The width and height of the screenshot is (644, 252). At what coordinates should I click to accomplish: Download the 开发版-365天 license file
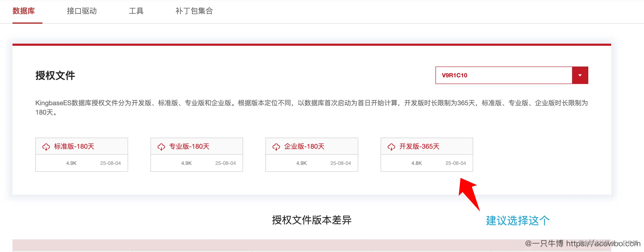coord(419,147)
